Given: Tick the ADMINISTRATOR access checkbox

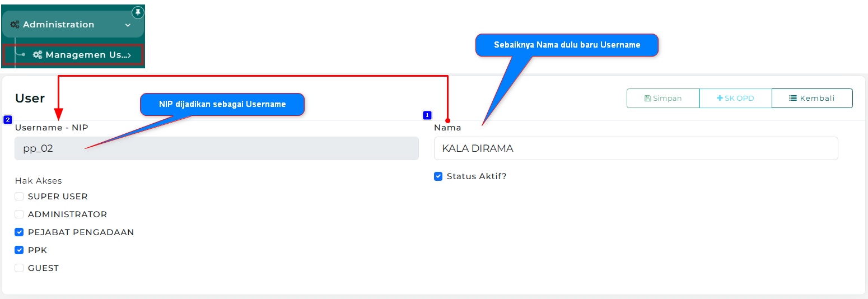Looking at the screenshot, I should [19, 214].
